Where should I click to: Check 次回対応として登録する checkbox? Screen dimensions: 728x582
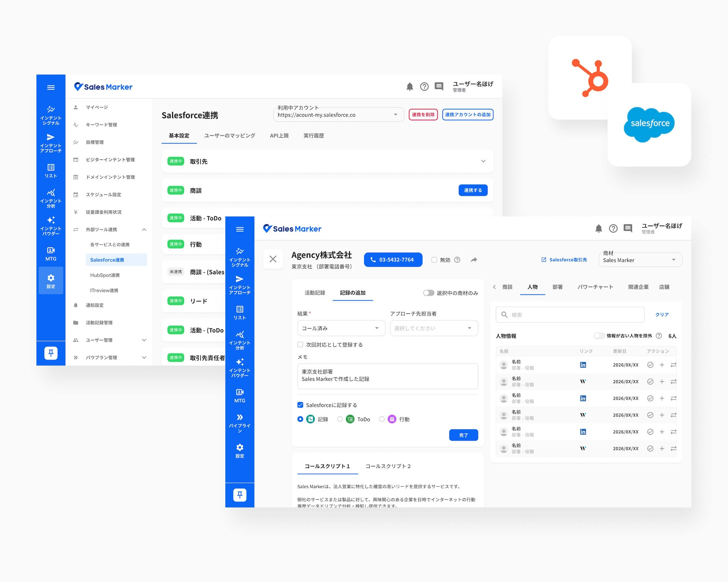[x=300, y=344]
